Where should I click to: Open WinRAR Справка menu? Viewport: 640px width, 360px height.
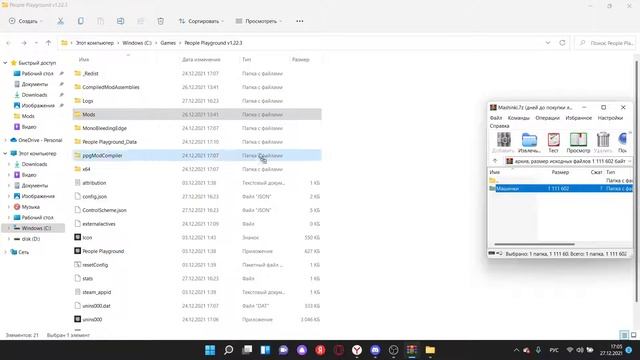[499, 126]
